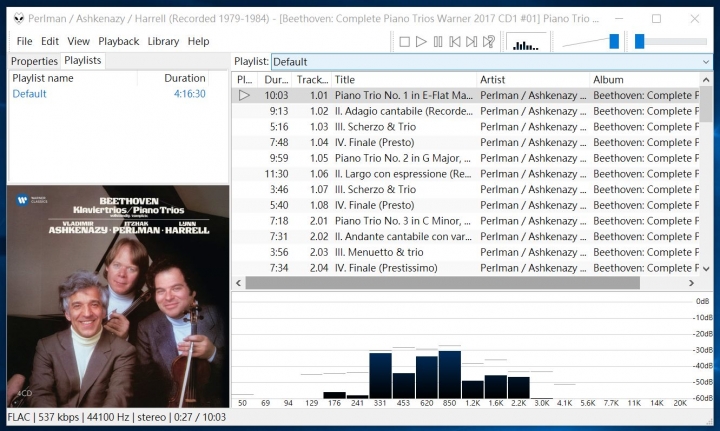
Task: Click the horizontal scrollbar right arrow
Action: click(692, 283)
